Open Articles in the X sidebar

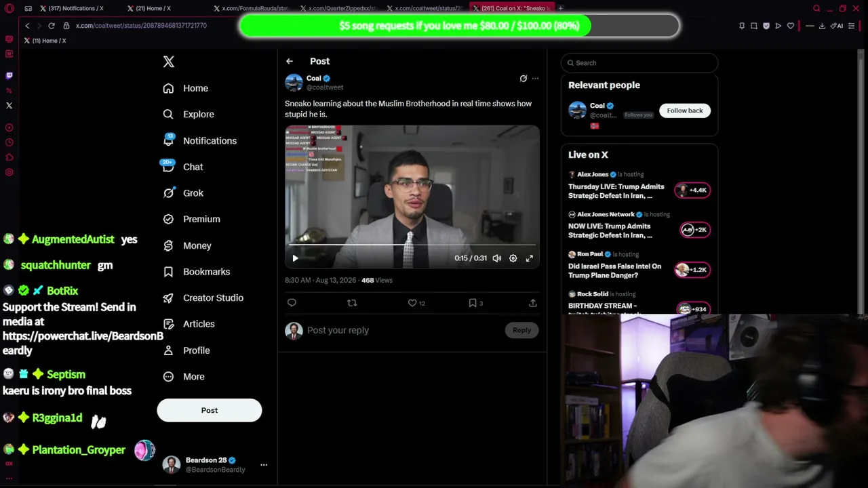click(189, 324)
